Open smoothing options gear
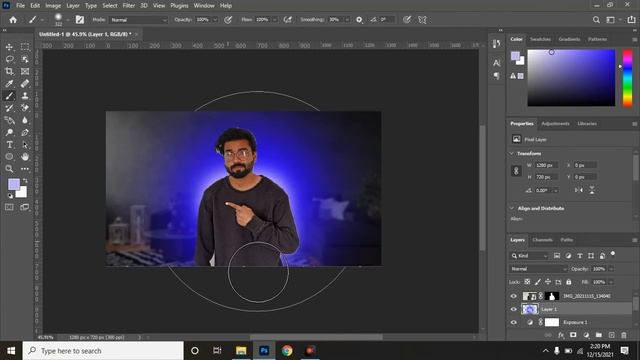 359,20
